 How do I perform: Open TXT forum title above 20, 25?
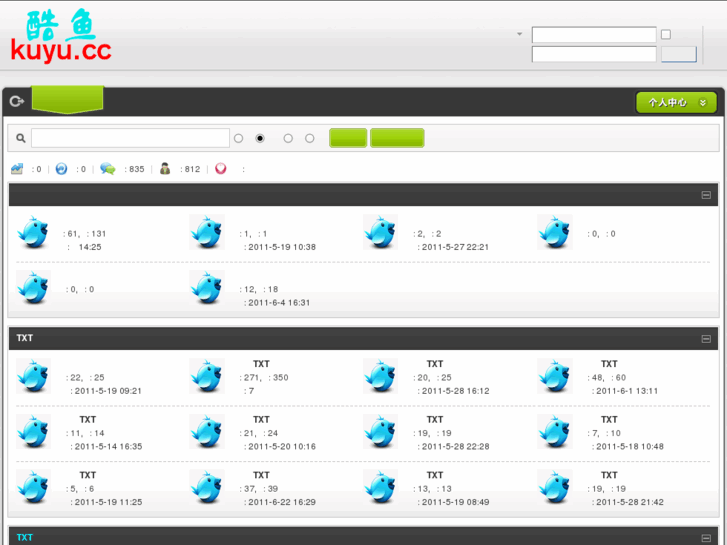[435, 364]
